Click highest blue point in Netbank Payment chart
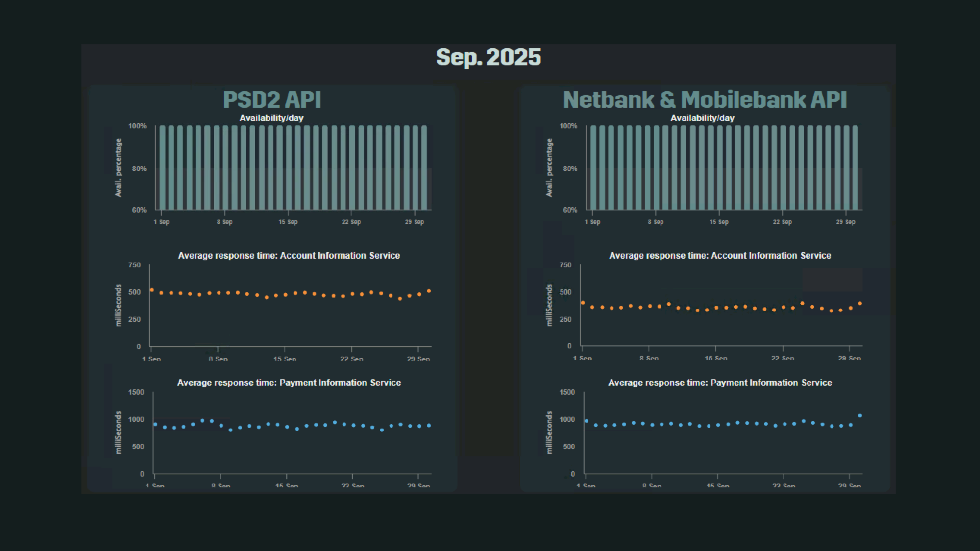 pos(860,416)
